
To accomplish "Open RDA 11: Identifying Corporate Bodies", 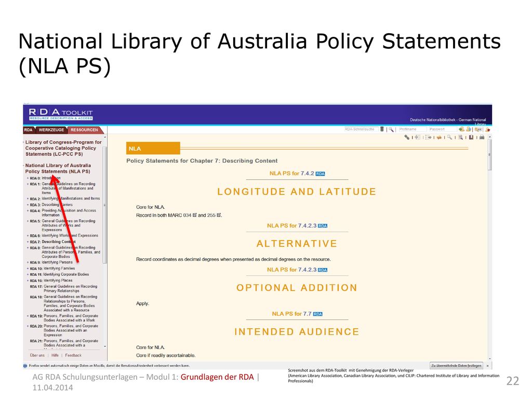I will [59, 274].
